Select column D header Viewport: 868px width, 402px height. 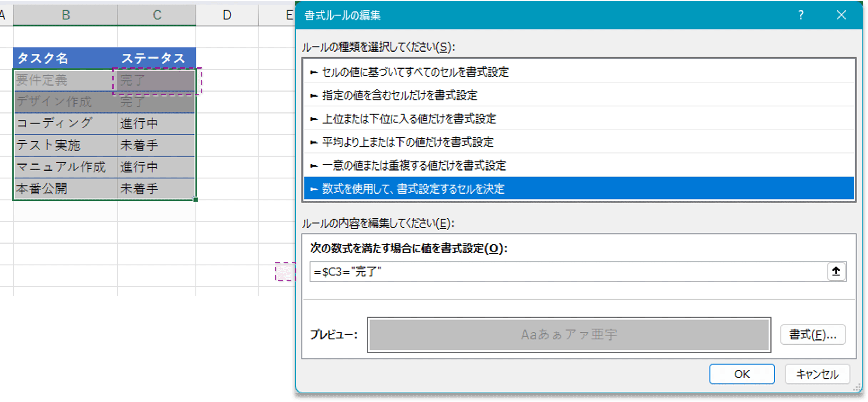coord(226,14)
